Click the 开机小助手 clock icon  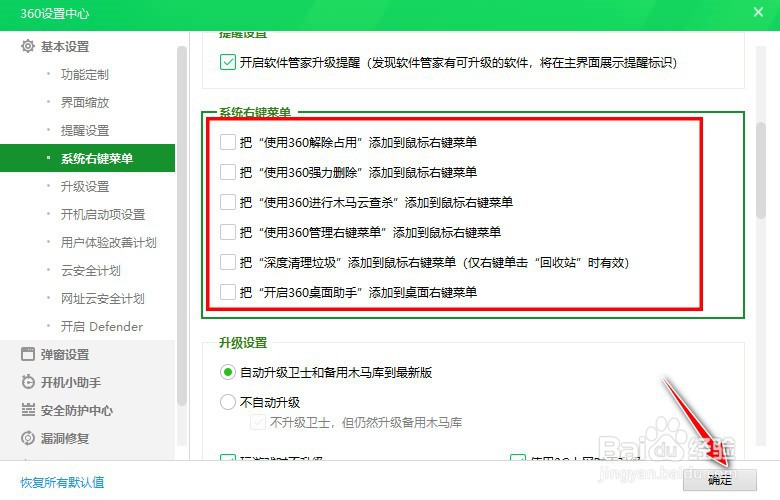pos(28,382)
